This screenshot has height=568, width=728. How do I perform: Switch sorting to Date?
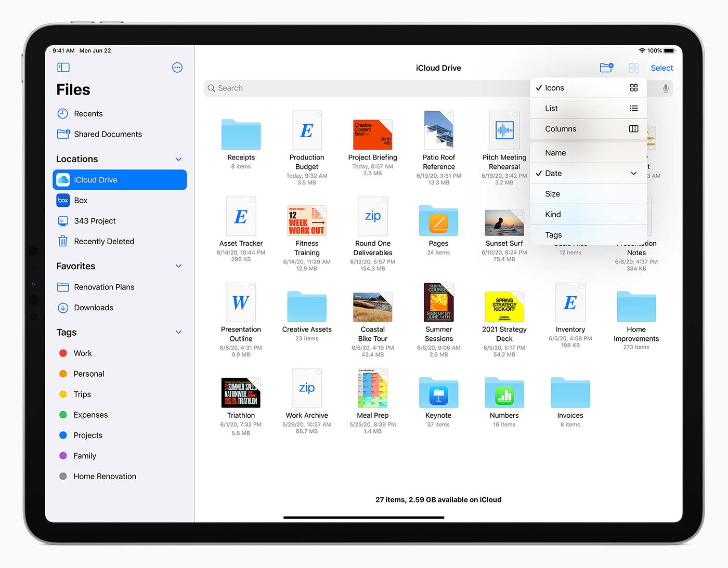point(554,173)
